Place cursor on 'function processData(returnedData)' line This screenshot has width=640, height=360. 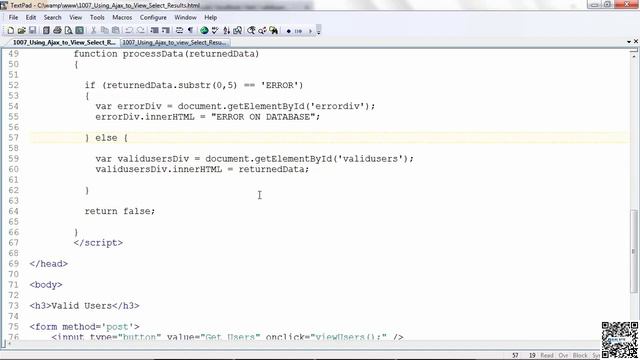pyautogui.click(x=166, y=54)
